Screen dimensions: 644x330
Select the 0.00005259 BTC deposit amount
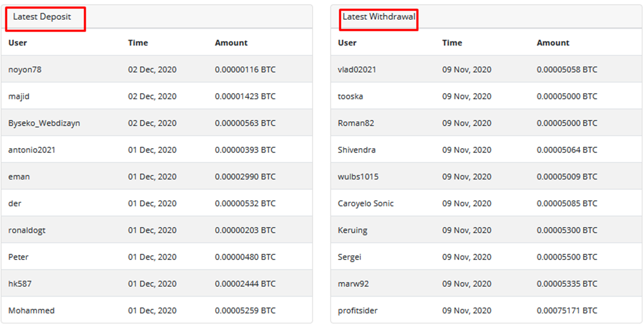coord(245,311)
